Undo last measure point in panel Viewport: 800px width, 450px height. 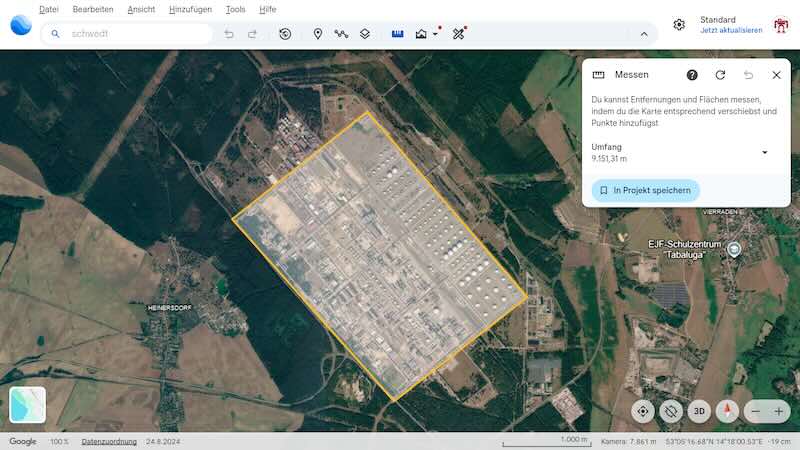pyautogui.click(x=748, y=75)
